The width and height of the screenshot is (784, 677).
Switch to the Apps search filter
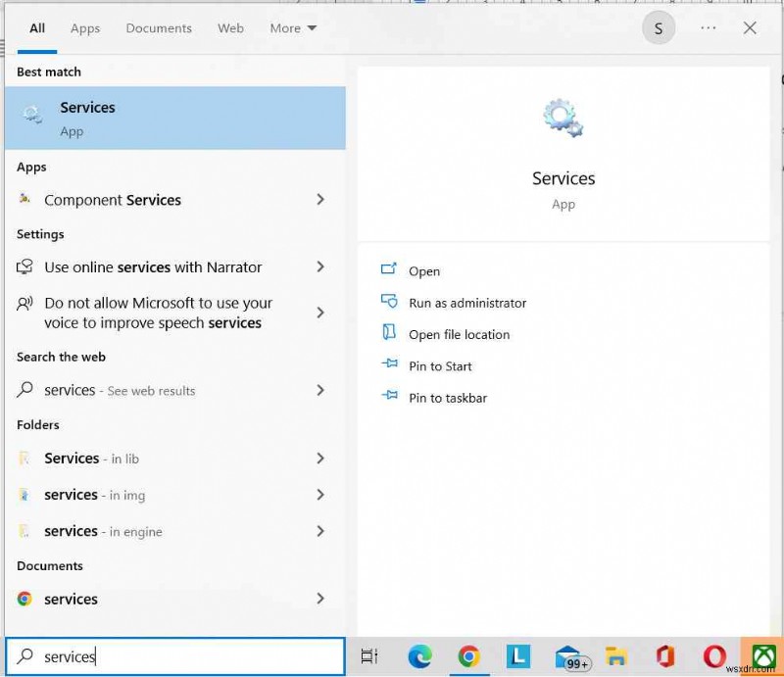[x=85, y=28]
